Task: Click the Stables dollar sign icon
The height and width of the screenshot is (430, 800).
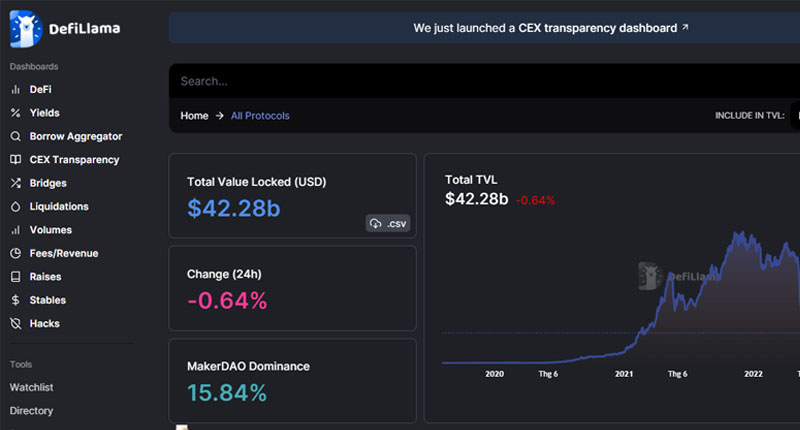Action: click(16, 300)
